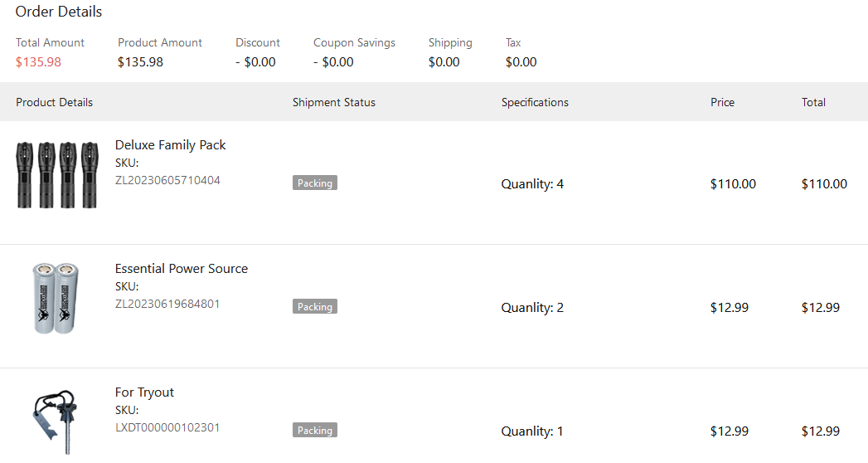Click the Deluxe Family Pack flashlights thumbnail

coord(56,175)
